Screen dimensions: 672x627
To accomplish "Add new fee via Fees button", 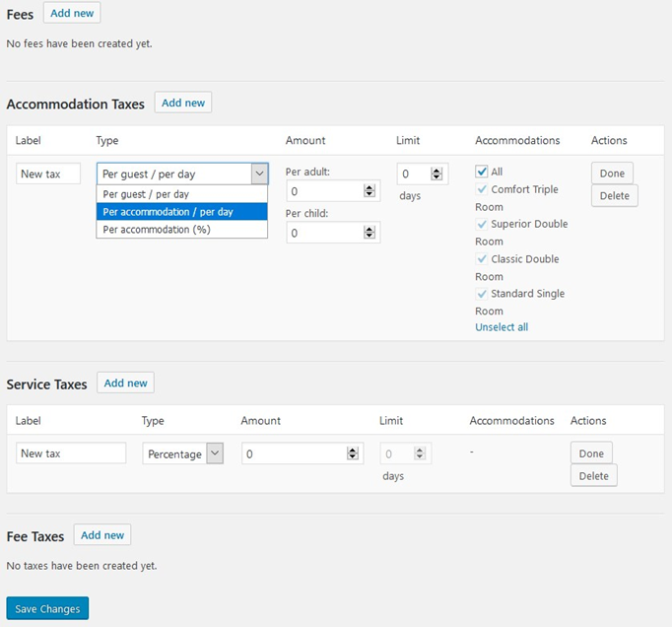I will pos(72,13).
